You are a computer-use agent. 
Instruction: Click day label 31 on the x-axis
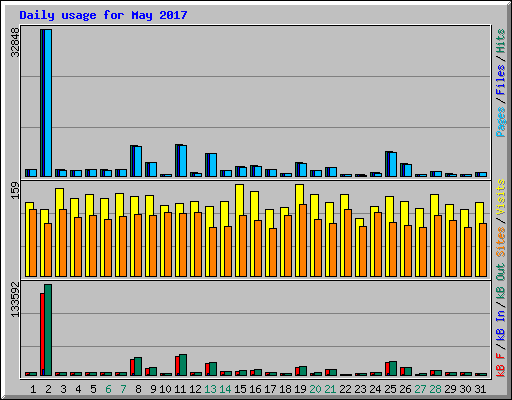tap(480, 389)
